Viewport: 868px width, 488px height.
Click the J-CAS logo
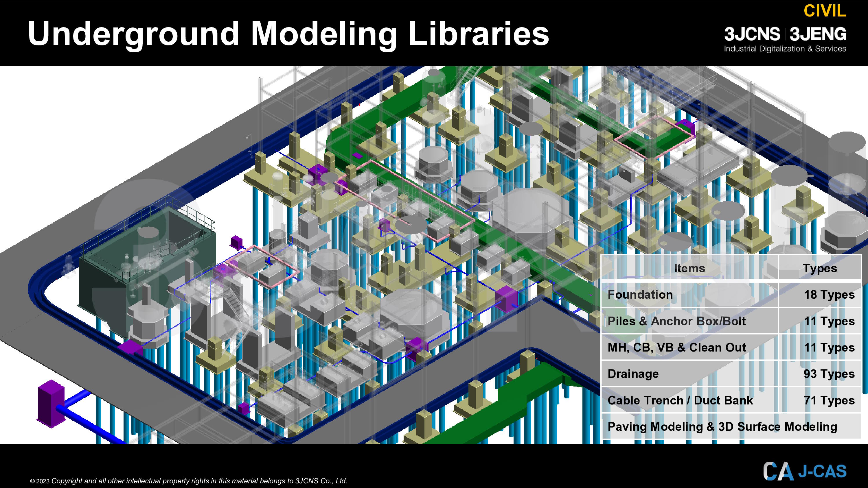click(x=805, y=471)
